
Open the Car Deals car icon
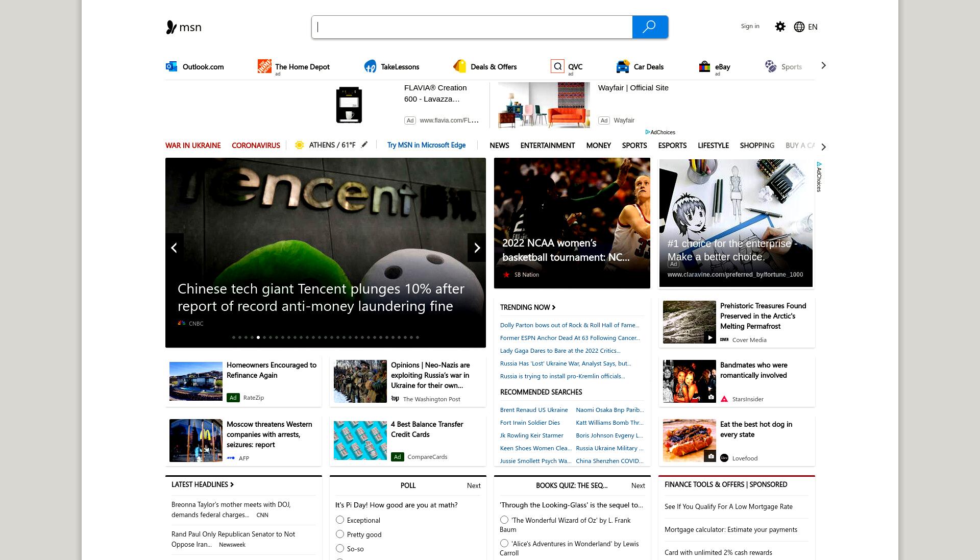pyautogui.click(x=623, y=66)
